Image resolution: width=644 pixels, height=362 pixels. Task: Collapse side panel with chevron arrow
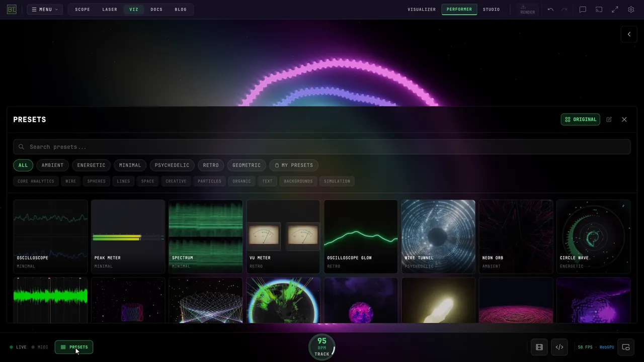coord(629,34)
